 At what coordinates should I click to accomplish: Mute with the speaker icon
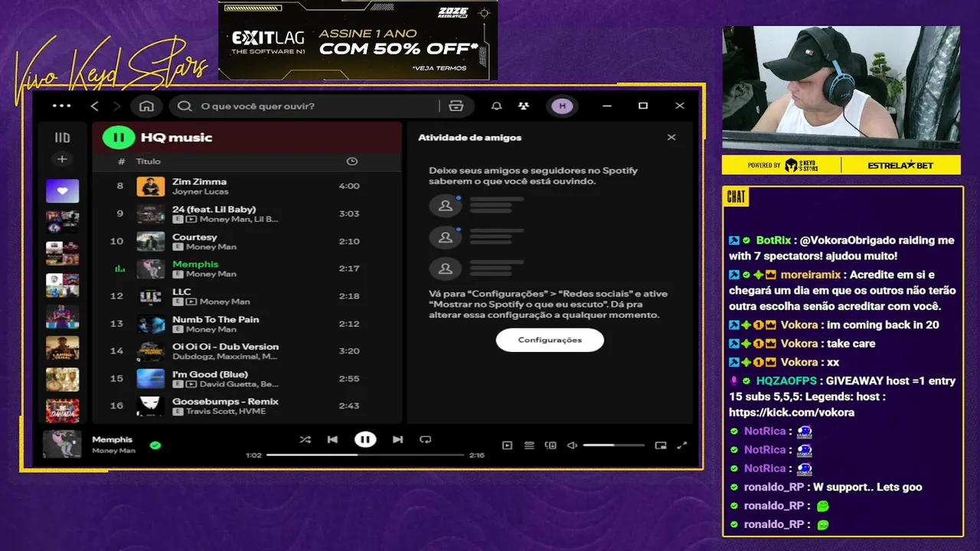pos(571,445)
